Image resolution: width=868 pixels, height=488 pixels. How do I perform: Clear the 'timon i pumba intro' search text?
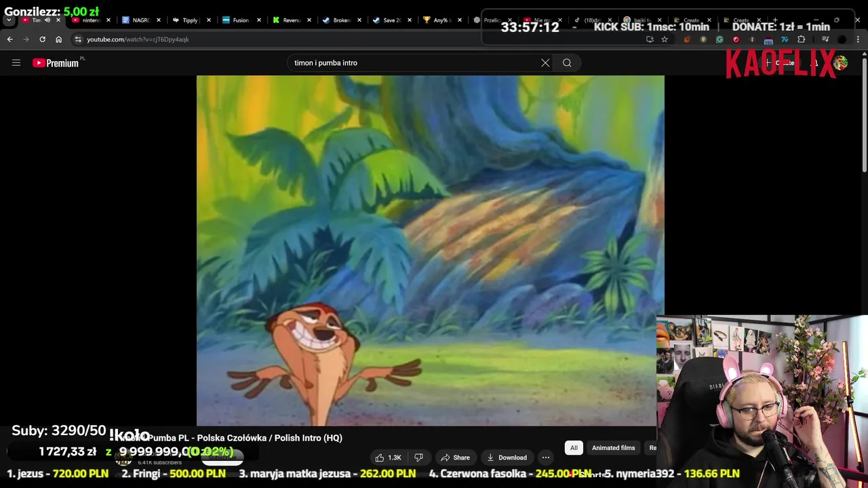pos(545,63)
